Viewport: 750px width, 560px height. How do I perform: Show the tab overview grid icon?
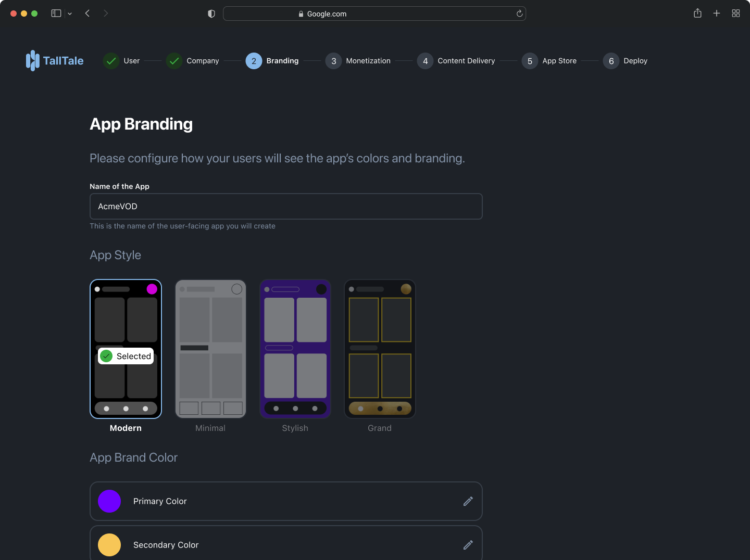(735, 14)
